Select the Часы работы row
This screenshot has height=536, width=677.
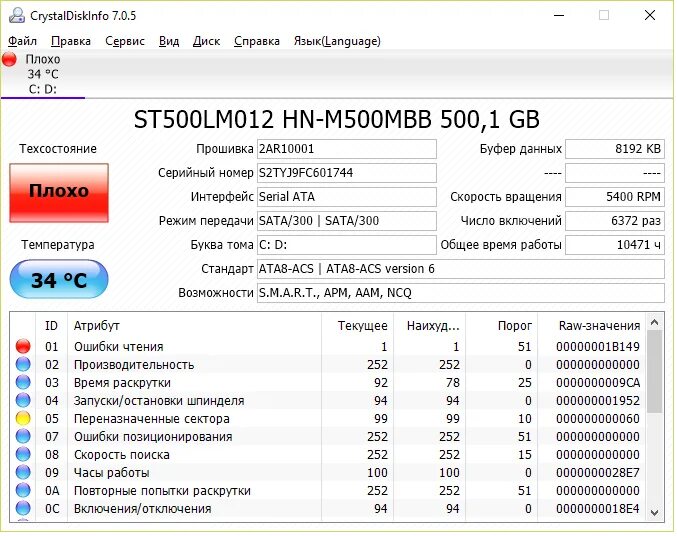click(x=328, y=473)
